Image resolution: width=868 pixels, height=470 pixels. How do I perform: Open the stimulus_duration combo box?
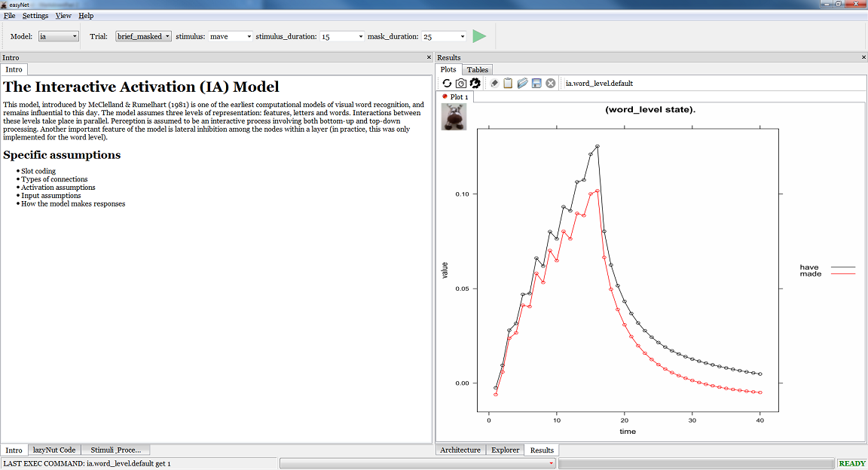(x=342, y=36)
